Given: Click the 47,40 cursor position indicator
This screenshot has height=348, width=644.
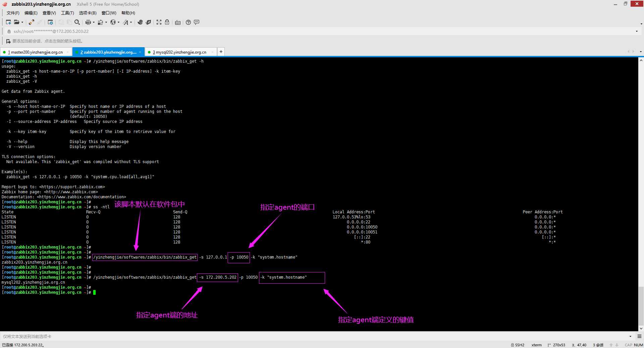Looking at the screenshot, I should [x=579, y=345].
